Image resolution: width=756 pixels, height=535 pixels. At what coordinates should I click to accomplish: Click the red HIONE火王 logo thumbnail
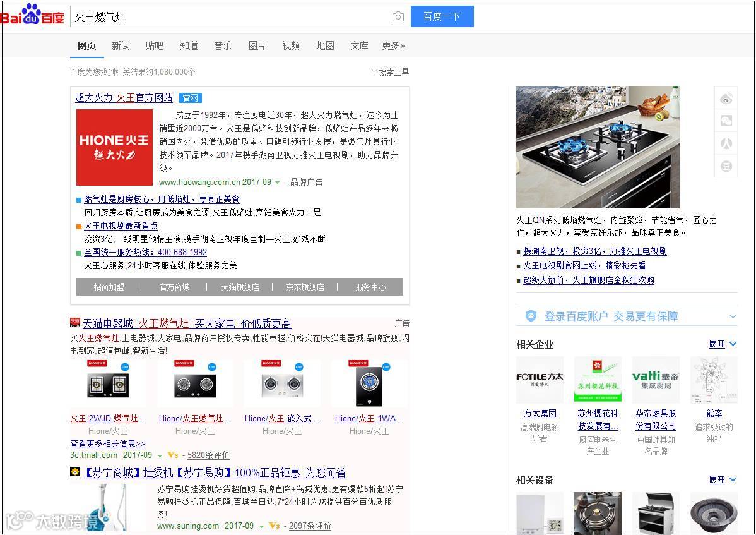click(114, 147)
